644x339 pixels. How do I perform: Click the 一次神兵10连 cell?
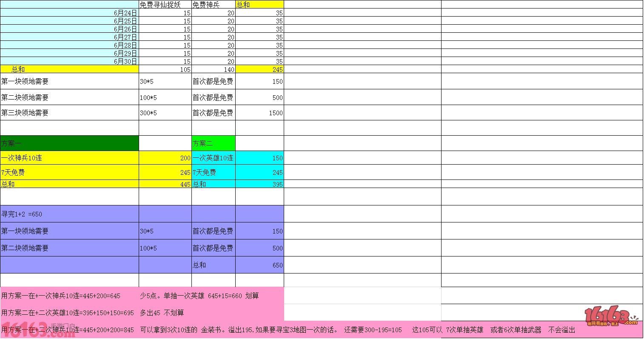[69, 158]
